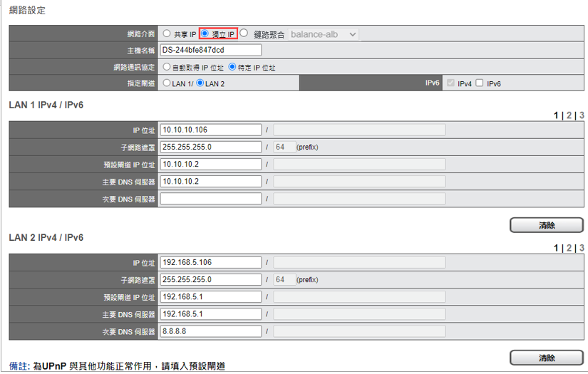Open page 1 of LAN 1 settings
The width and height of the screenshot is (588, 374).
556,115
